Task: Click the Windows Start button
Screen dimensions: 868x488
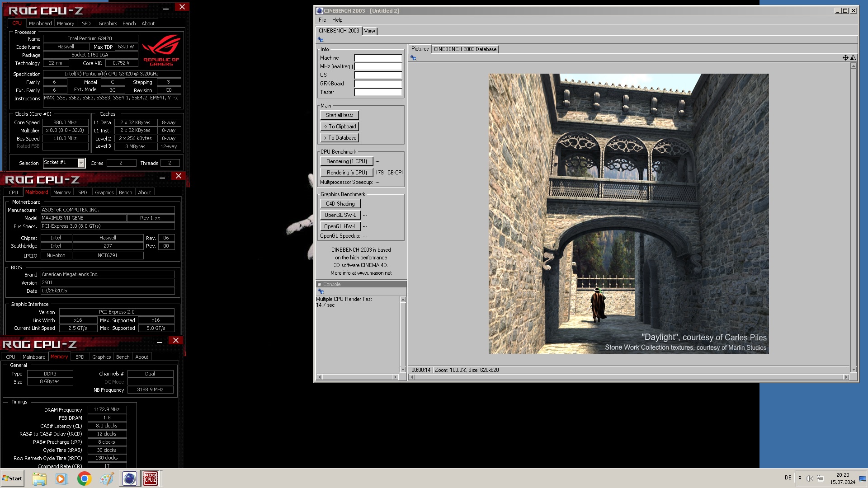Action: pos(13,479)
